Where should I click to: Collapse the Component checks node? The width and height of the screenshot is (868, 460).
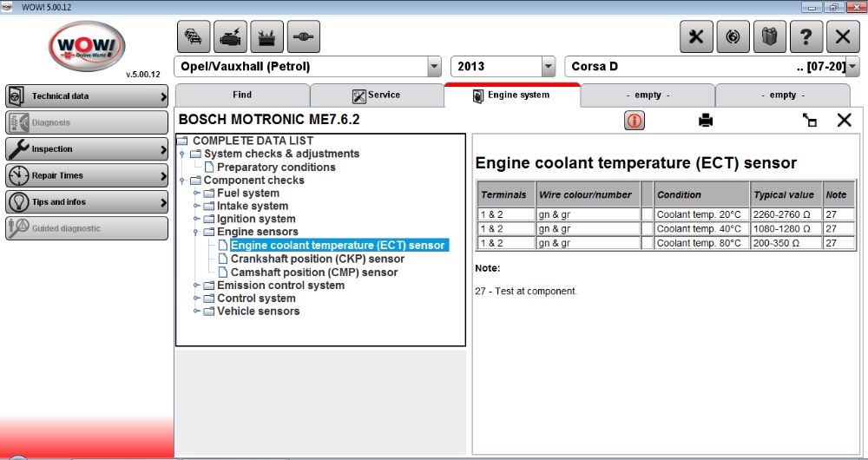[181, 181]
